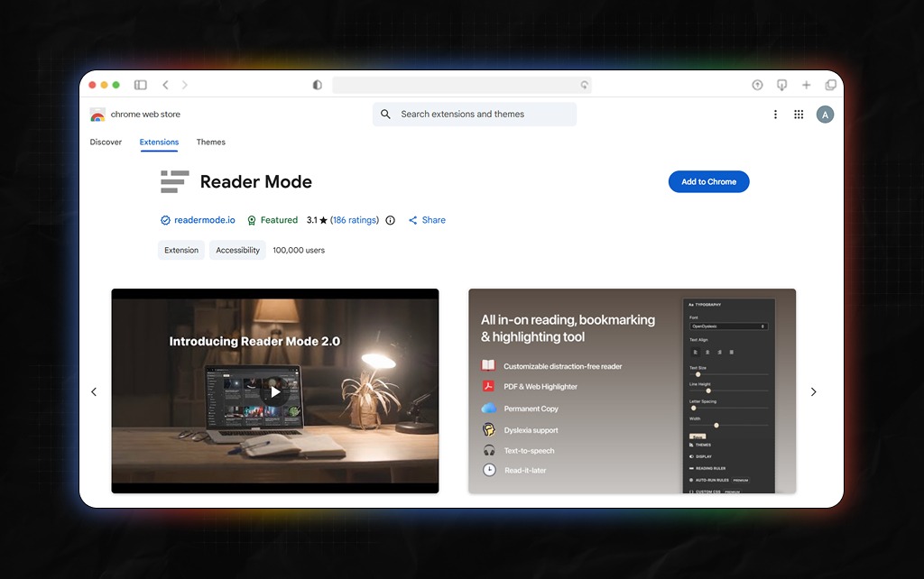This screenshot has width=924, height=579.
Task: Open a new tab with the plus icon
Action: coord(806,85)
